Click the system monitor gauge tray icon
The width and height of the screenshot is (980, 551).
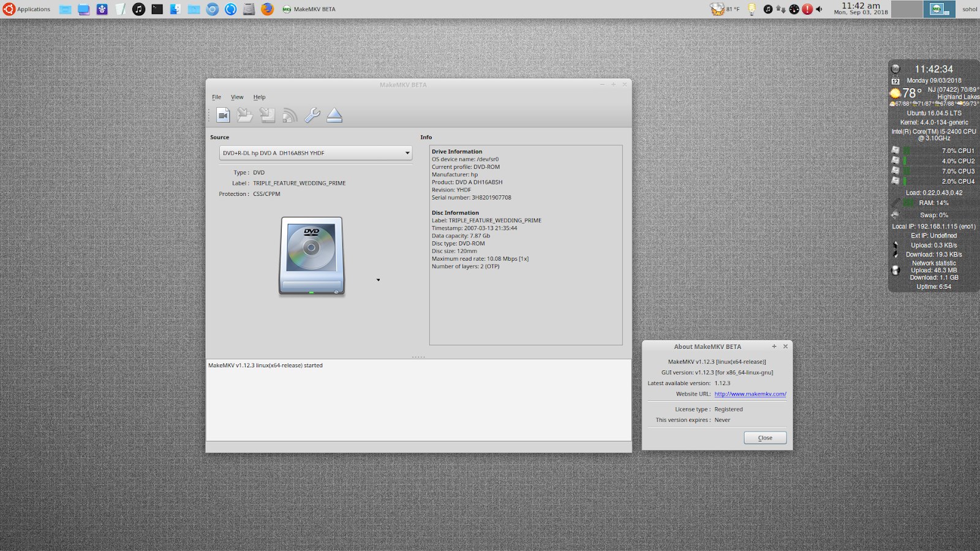(794, 9)
